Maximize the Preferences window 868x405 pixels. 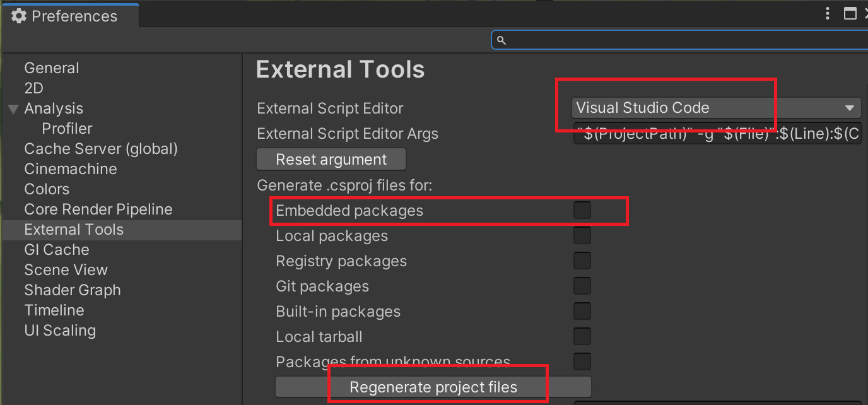point(850,14)
